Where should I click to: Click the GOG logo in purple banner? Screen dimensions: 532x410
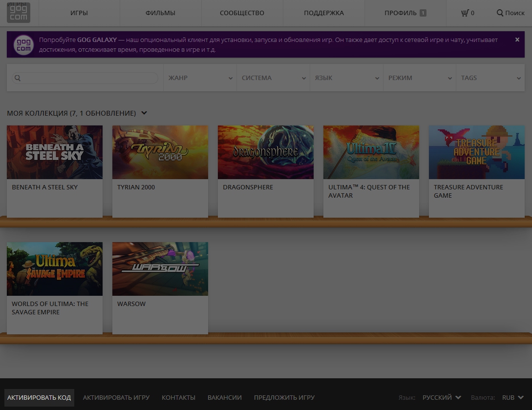(x=23, y=45)
